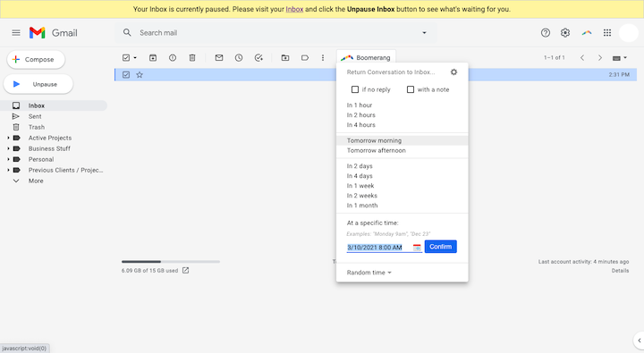The width and height of the screenshot is (644, 353).
Task: Compose a new email
Action: click(x=36, y=60)
